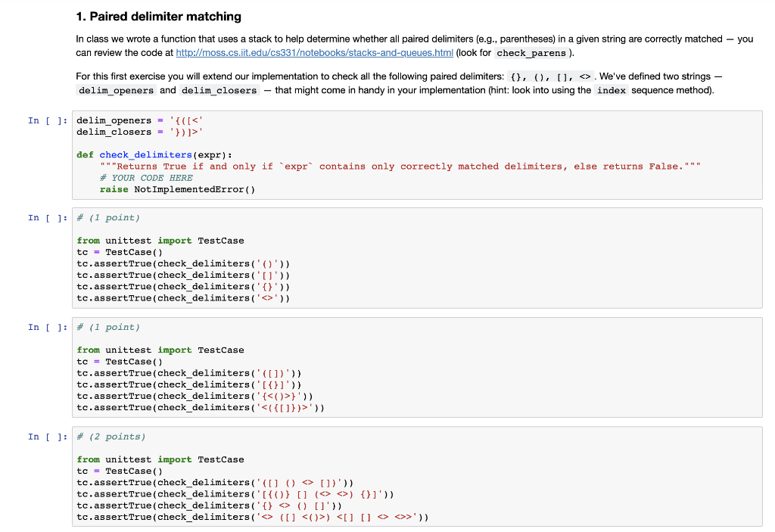Select the (2 points) test code cell
Screen dimensions: 775x532
[x=417, y=477]
